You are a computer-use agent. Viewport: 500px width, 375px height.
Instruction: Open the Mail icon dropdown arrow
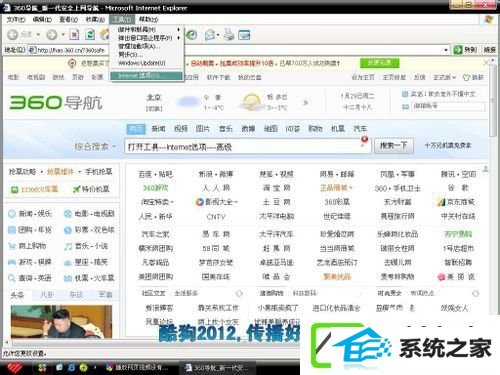(218, 35)
